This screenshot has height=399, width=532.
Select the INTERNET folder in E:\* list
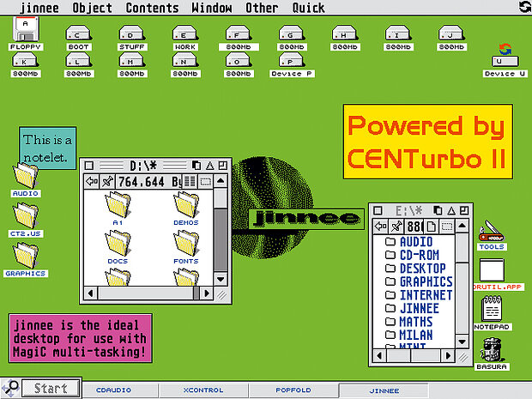pyautogui.click(x=419, y=295)
